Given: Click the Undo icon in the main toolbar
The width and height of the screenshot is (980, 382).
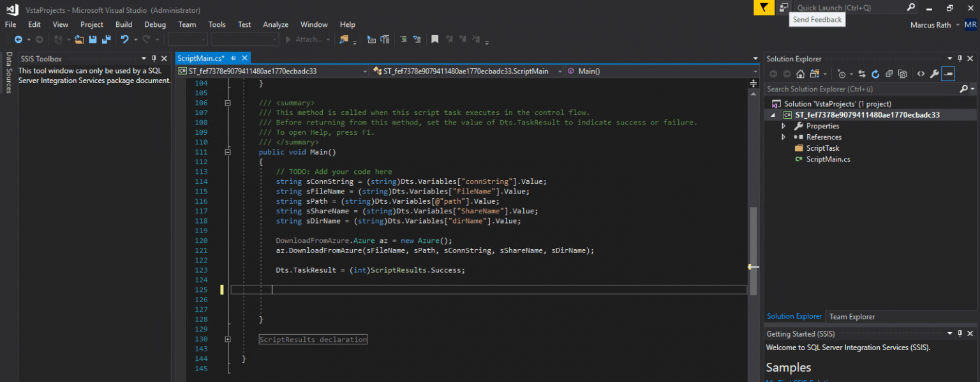Looking at the screenshot, I should pyautogui.click(x=125, y=39).
